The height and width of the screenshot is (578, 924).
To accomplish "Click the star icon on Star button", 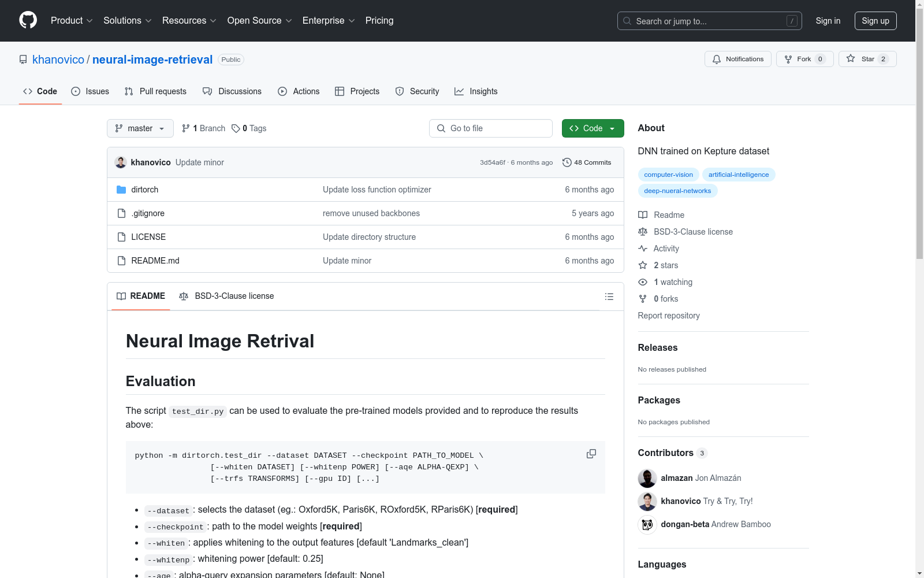I will pos(851,59).
